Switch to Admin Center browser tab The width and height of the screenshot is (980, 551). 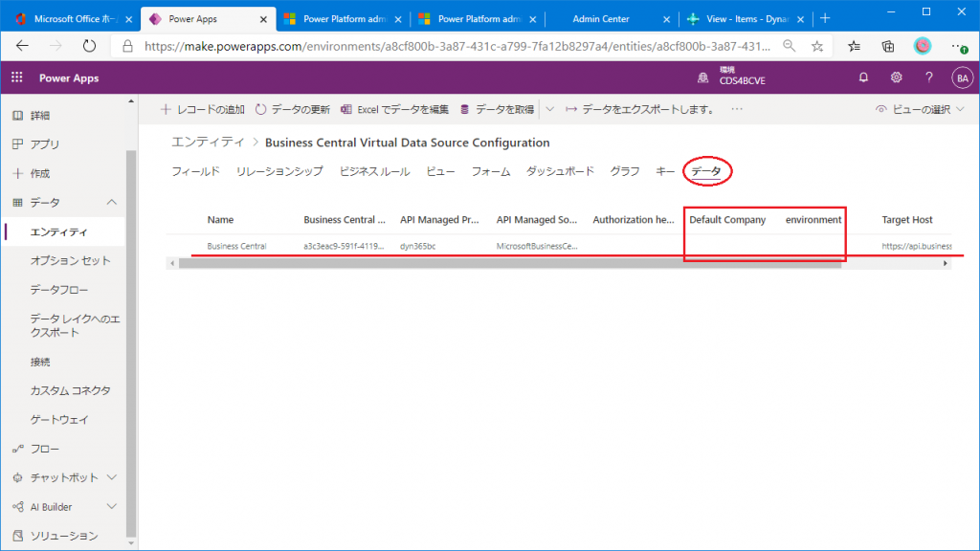pos(600,19)
